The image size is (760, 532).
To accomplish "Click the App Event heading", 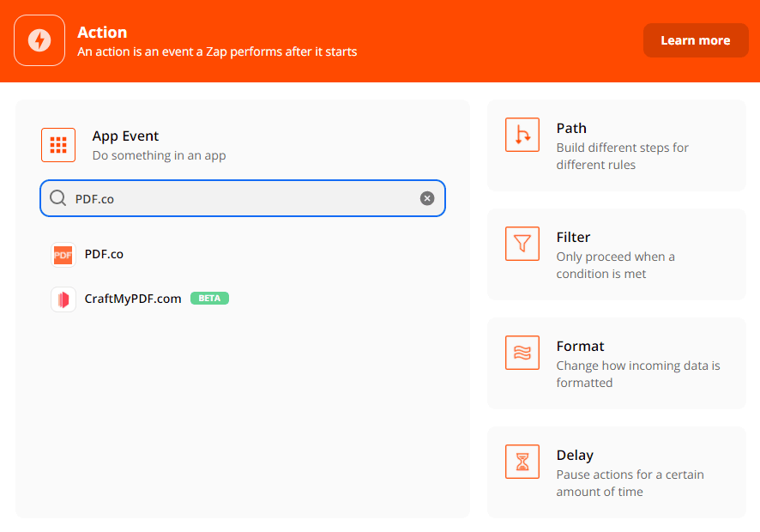I will (125, 136).
